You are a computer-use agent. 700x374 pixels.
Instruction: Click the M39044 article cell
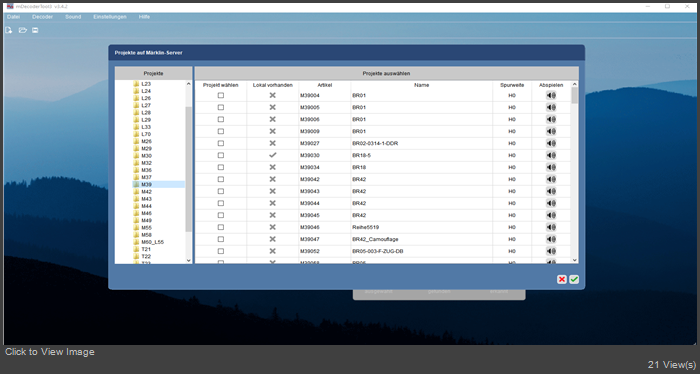tap(325, 204)
